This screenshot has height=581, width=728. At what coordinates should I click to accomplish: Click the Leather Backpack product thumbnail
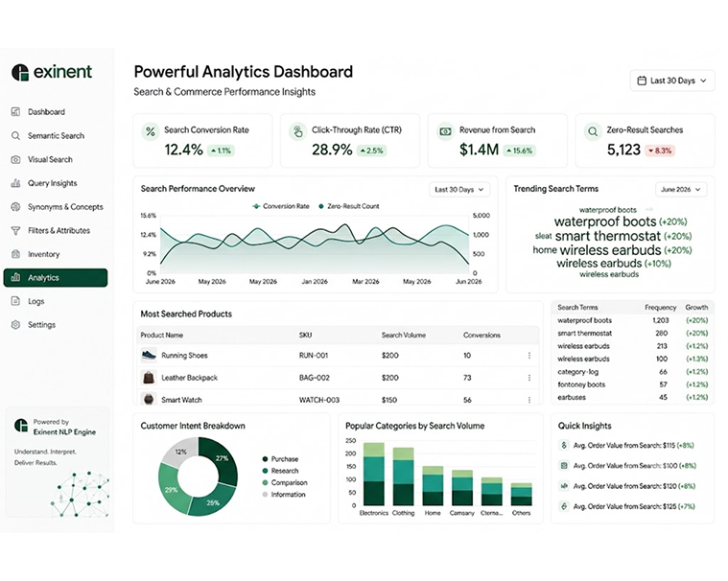point(149,378)
